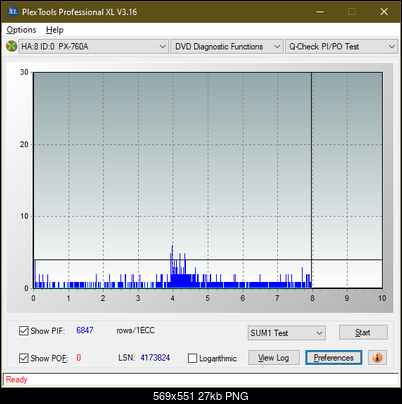
Task: Click the PI/PO error graph area
Action: (208, 180)
